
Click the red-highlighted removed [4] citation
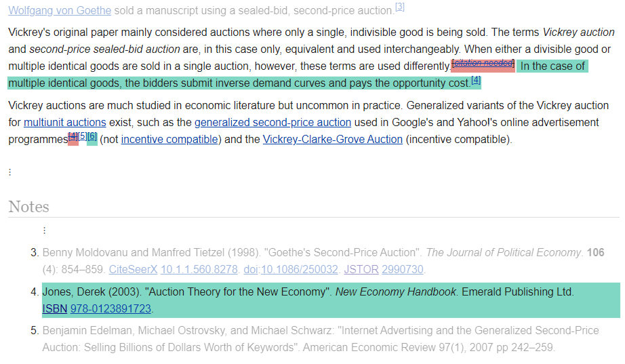(x=73, y=137)
